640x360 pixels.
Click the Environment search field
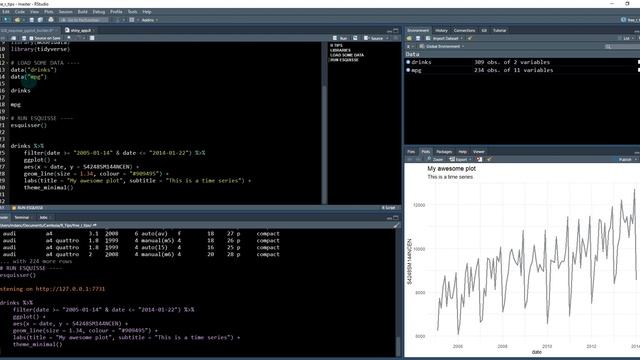(622, 47)
